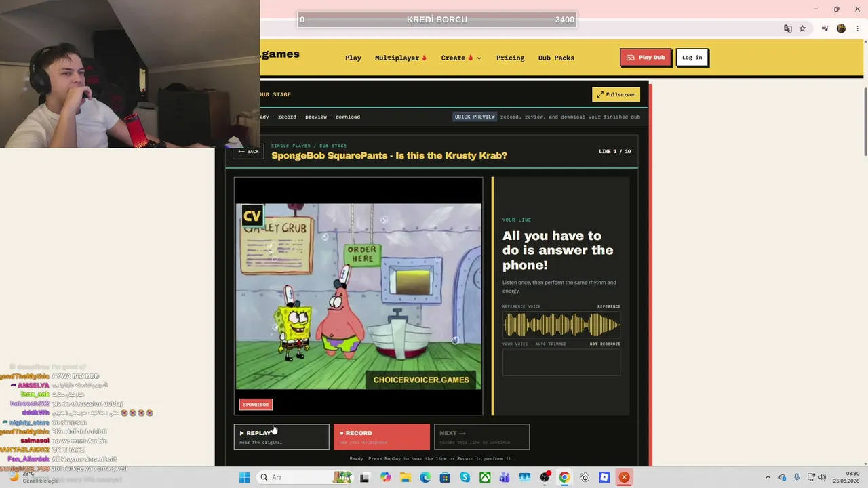Viewport: 868px width, 488px height.
Task: Open the Windows Start menu
Action: (244, 477)
